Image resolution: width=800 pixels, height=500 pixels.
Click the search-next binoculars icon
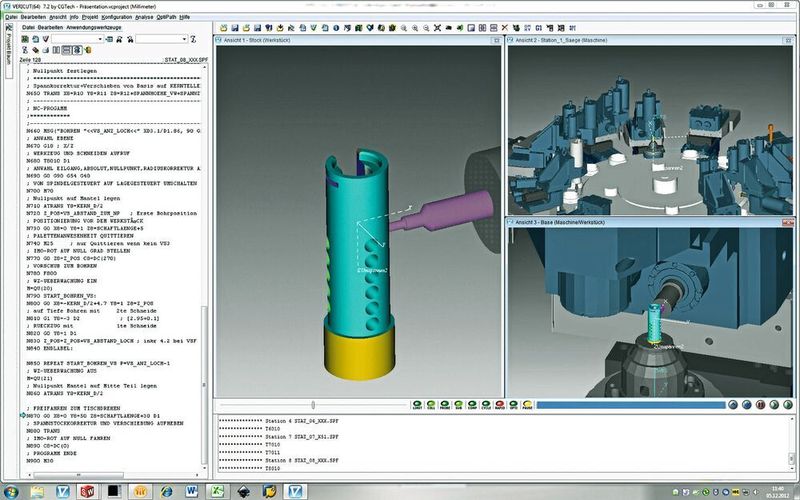pos(130,39)
